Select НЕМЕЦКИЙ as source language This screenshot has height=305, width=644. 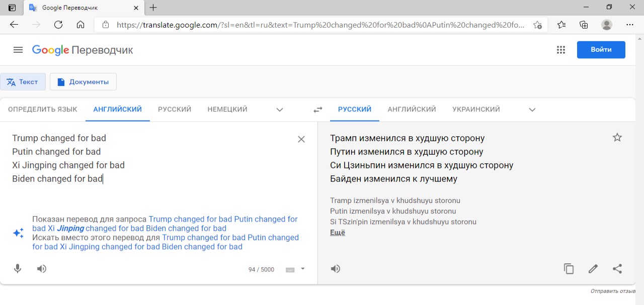click(227, 110)
